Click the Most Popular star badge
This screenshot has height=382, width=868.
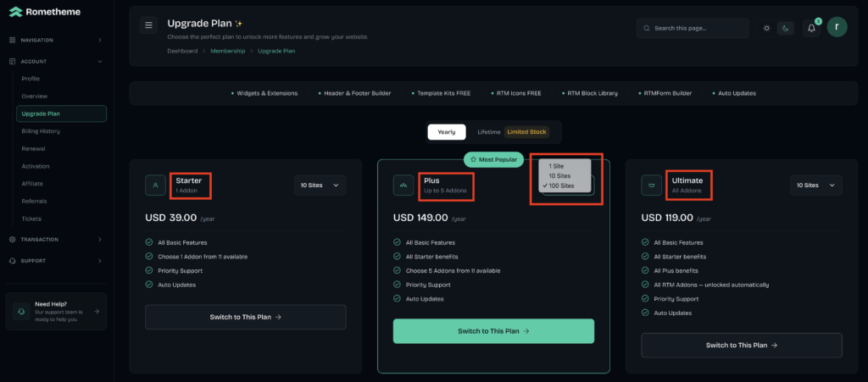[493, 159]
